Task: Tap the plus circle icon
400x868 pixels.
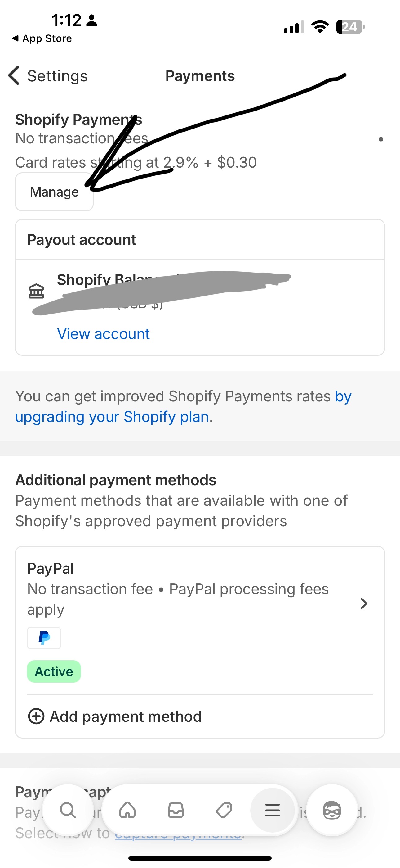Action: [36, 717]
